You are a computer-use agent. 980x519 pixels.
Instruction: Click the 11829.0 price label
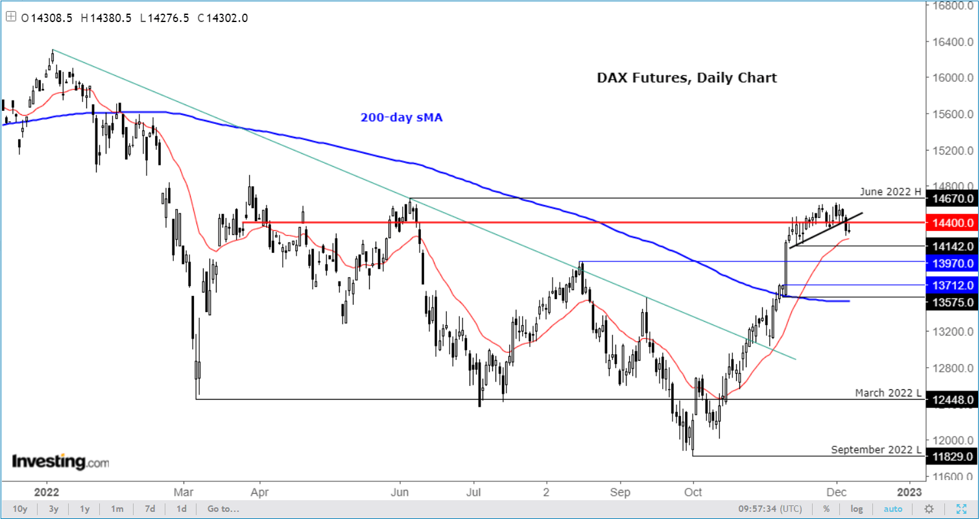953,457
